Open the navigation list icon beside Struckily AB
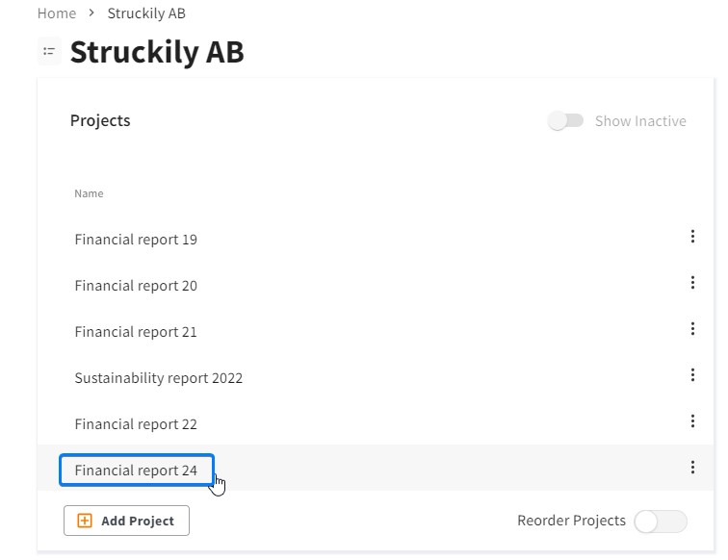 pyautogui.click(x=49, y=51)
